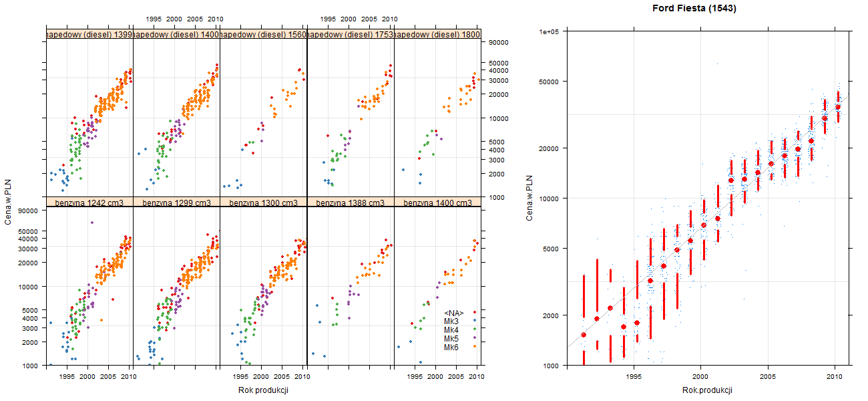Click the benzyna 1300 cm3 panel header
Screen dimensions: 868x401
click(263, 203)
